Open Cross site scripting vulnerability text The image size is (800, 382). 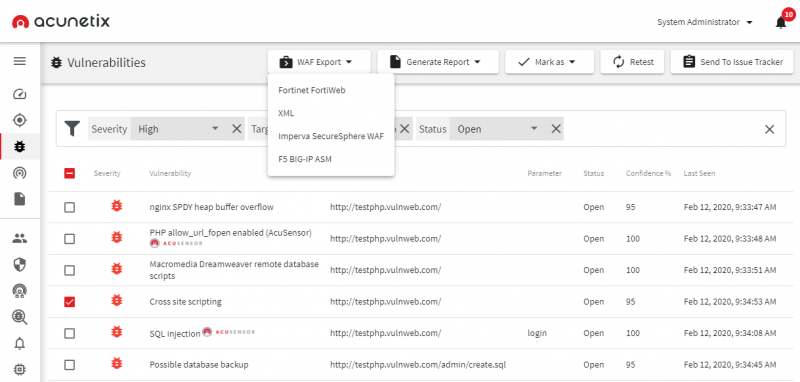click(x=185, y=302)
